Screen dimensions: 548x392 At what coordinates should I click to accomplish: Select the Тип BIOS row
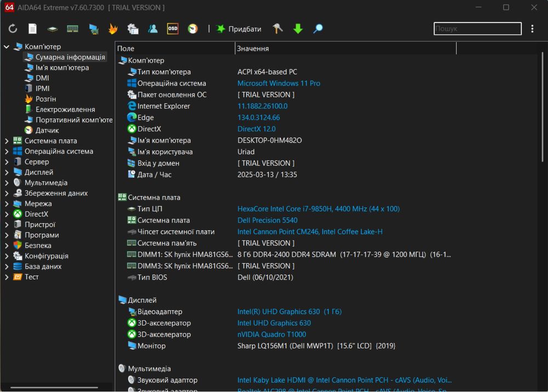(x=287, y=277)
